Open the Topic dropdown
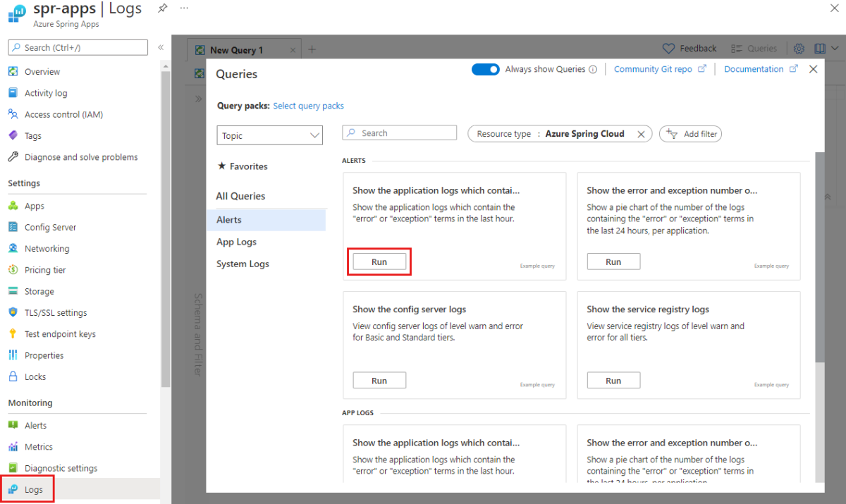The width and height of the screenshot is (846, 504). coord(269,135)
